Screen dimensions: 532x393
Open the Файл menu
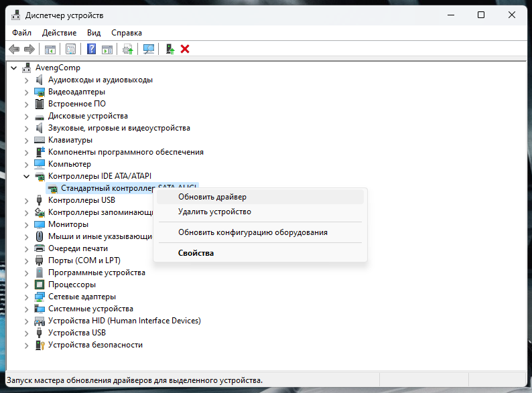pos(21,33)
